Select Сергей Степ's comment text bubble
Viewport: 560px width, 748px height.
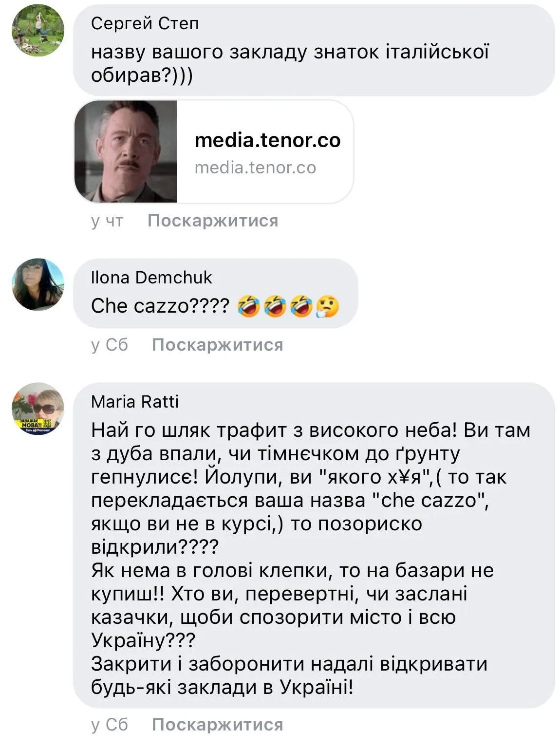tap(314, 50)
